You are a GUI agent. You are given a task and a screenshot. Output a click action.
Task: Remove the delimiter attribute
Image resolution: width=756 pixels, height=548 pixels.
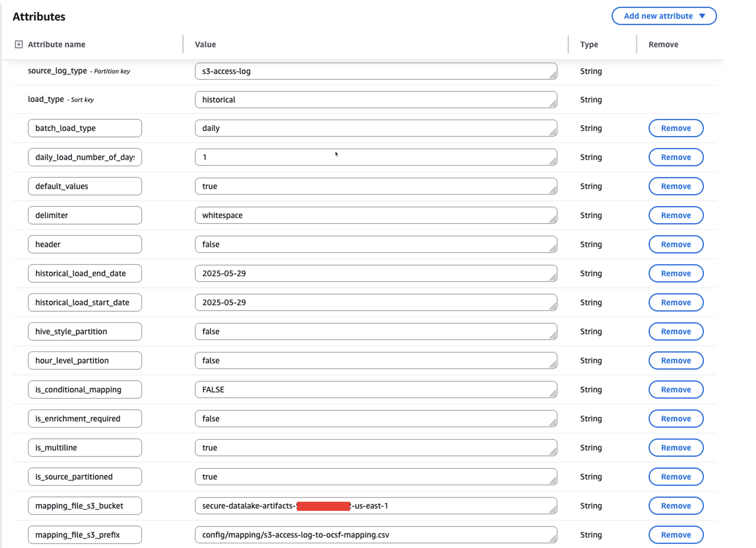click(676, 215)
